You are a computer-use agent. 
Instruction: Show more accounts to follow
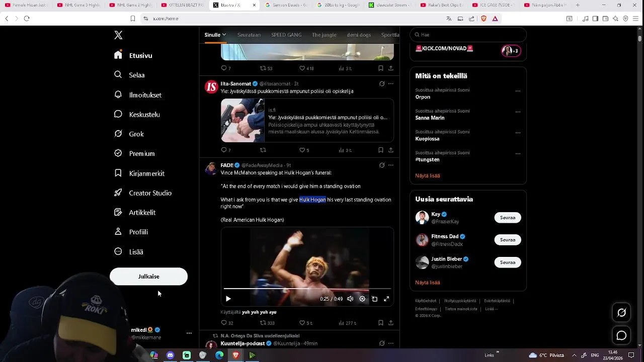(x=428, y=283)
